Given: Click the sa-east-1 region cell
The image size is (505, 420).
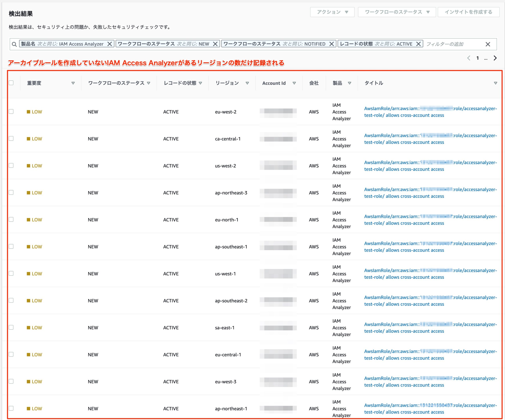Looking at the screenshot, I should [225, 328].
